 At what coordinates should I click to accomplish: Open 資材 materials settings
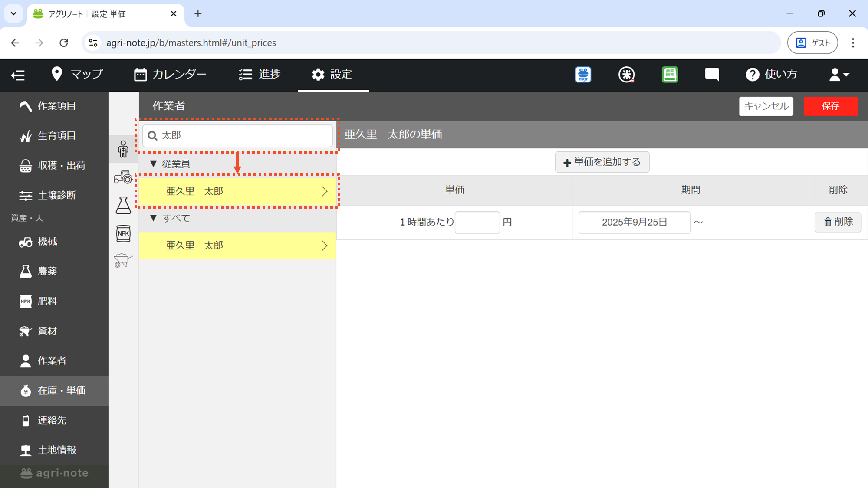[x=54, y=331]
